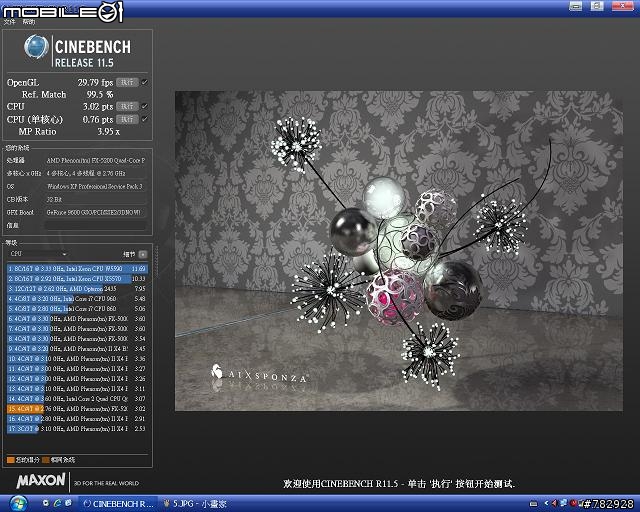This screenshot has width=640, height=512.
Task: Click the keyboard language tray icon
Action: coord(533,504)
